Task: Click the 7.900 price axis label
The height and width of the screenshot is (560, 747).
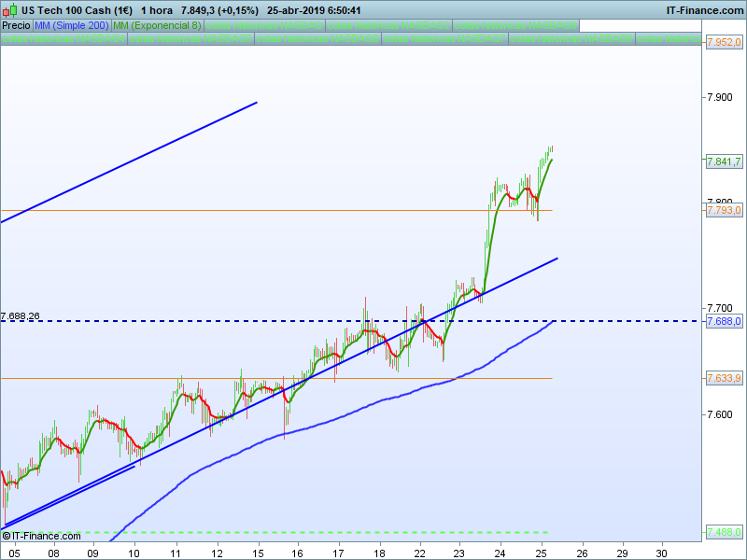Action: point(720,97)
